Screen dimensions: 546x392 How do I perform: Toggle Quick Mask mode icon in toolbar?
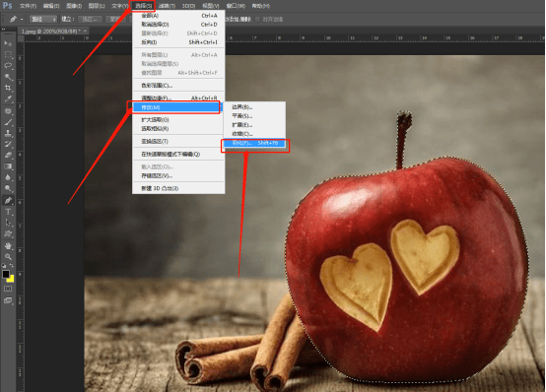pyautogui.click(x=8, y=289)
